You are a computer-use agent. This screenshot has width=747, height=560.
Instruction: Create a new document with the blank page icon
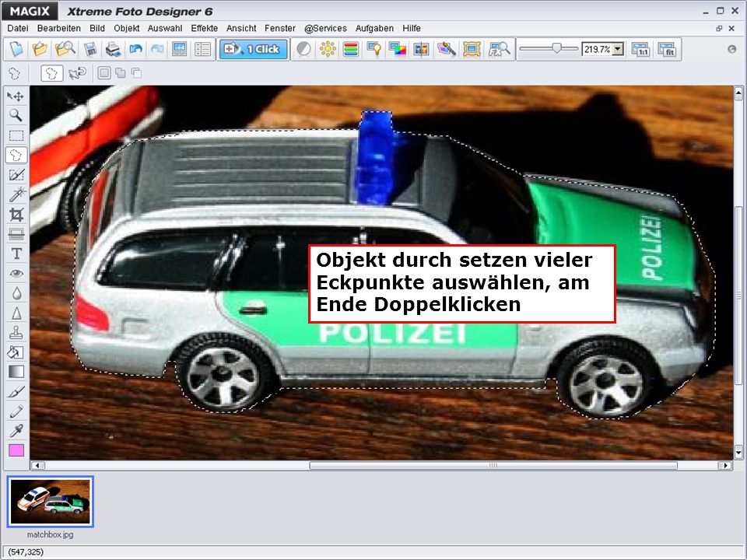[16, 49]
